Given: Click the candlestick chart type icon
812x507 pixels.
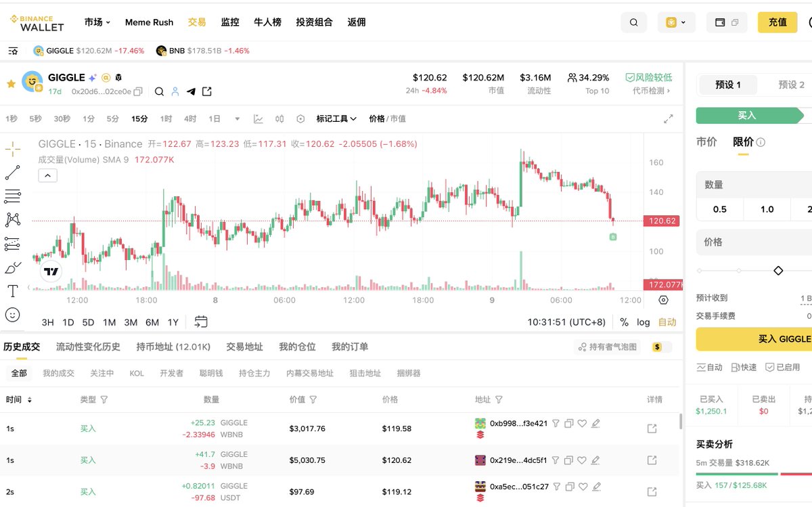Looking at the screenshot, I should coord(279,118).
